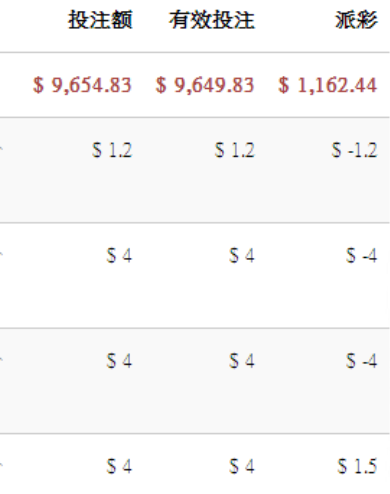Click the 派彩 column header

(356, 20)
